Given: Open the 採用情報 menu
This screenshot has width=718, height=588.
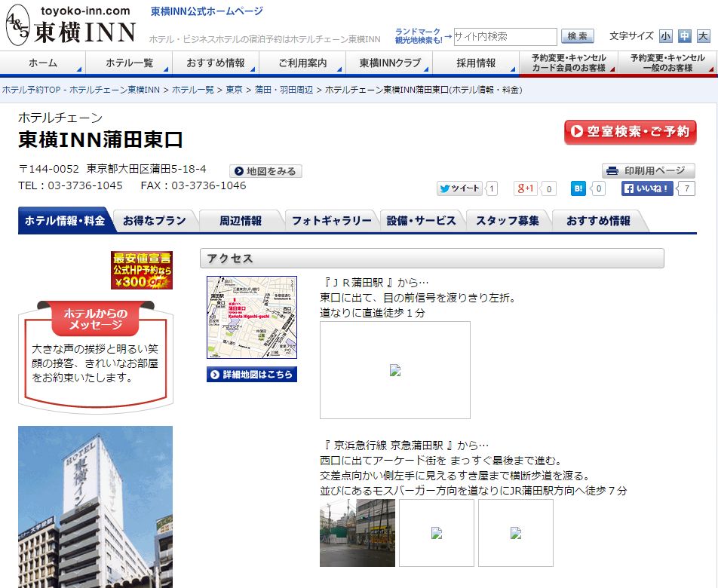Looking at the screenshot, I should point(476,63).
